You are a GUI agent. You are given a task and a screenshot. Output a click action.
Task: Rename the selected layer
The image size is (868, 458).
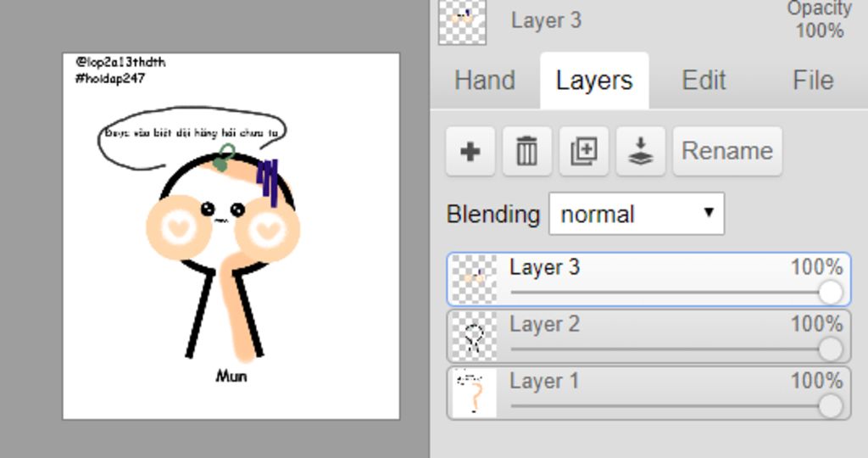pos(727,151)
